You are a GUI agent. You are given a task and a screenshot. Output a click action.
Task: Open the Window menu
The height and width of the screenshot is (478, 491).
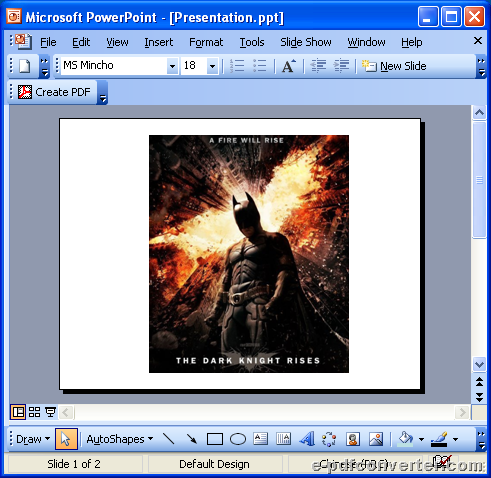pos(366,42)
